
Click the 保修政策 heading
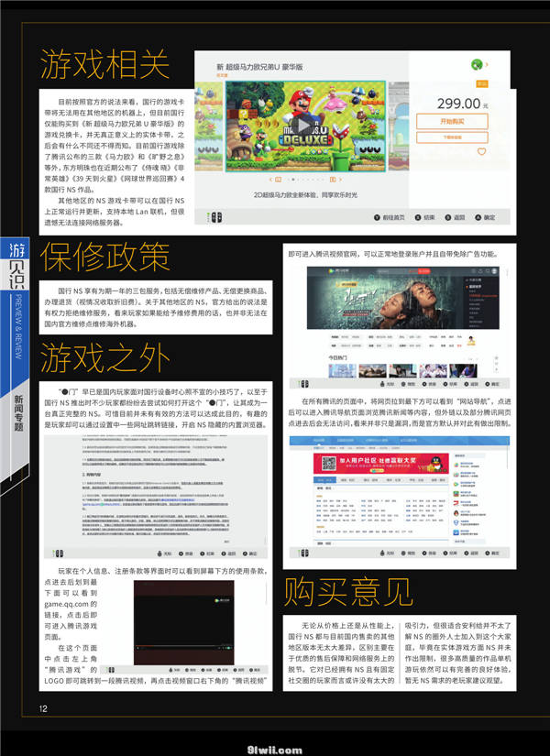pos(104,257)
